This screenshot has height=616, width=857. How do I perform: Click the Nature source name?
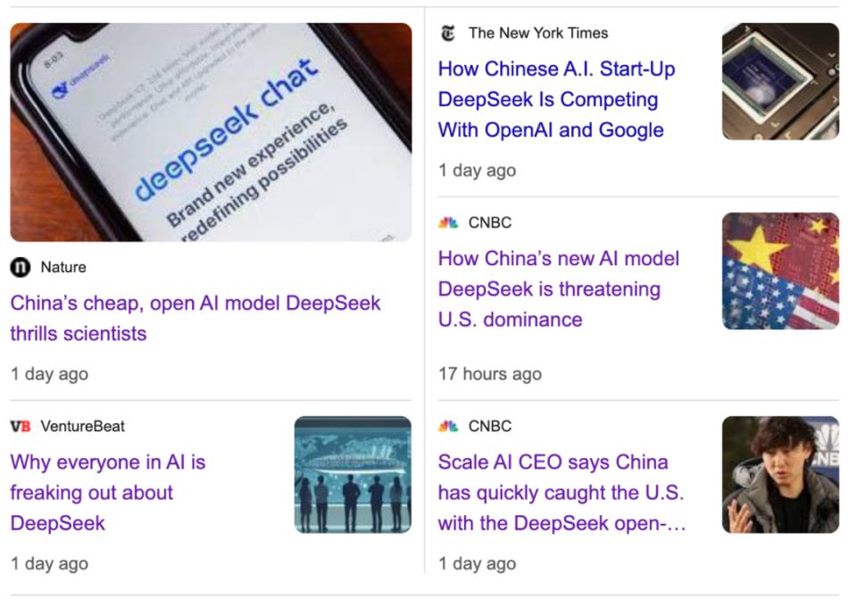63,267
